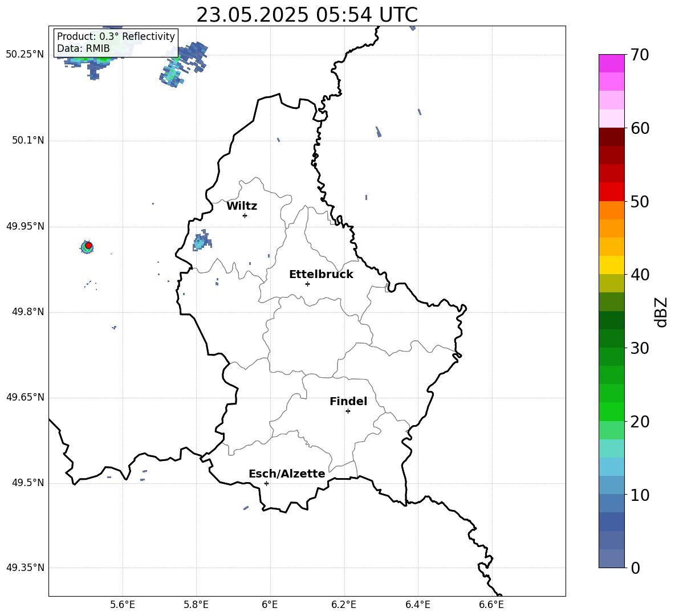The height and width of the screenshot is (616, 675).
Task: Click the 49.35°N latitude label
Action: point(25,568)
